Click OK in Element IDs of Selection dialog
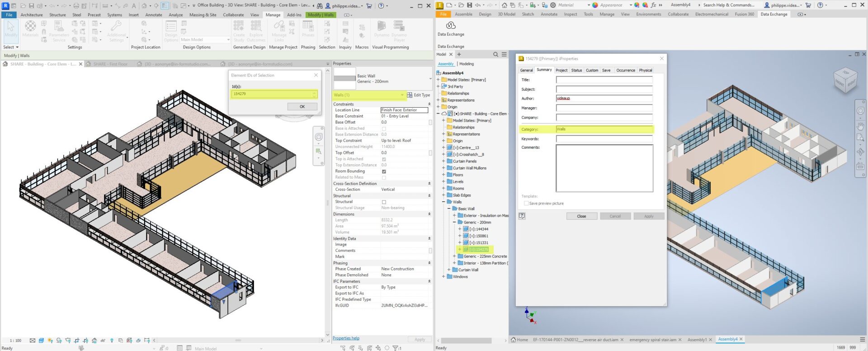868x351 pixels. click(302, 107)
